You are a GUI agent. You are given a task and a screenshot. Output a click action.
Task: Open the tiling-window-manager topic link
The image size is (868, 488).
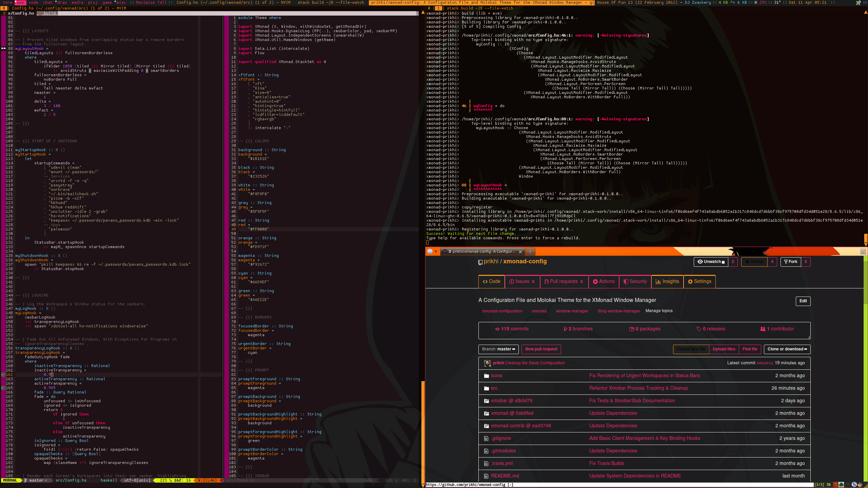click(619, 311)
